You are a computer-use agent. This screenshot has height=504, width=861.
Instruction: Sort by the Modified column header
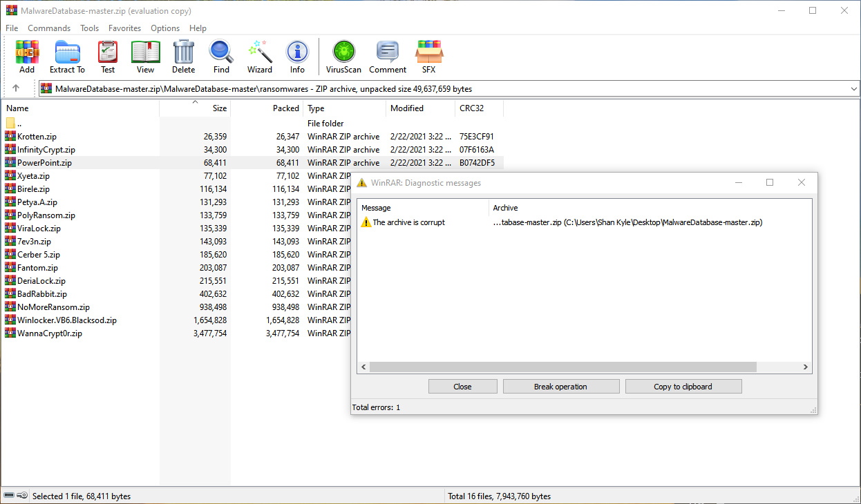420,108
